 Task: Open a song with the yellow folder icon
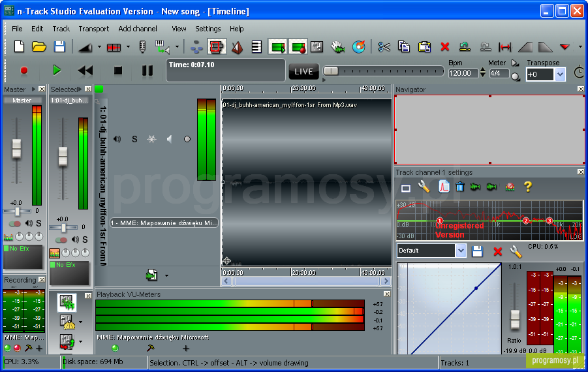[39, 47]
